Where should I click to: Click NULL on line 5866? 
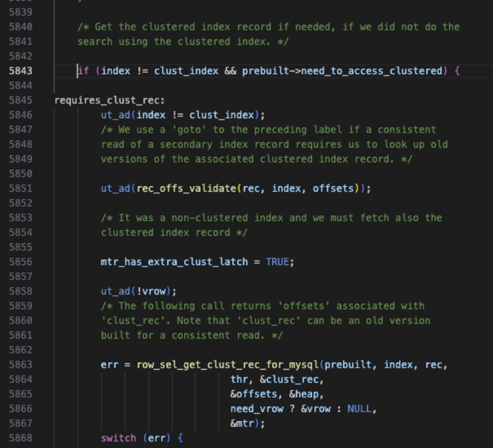[359, 409]
